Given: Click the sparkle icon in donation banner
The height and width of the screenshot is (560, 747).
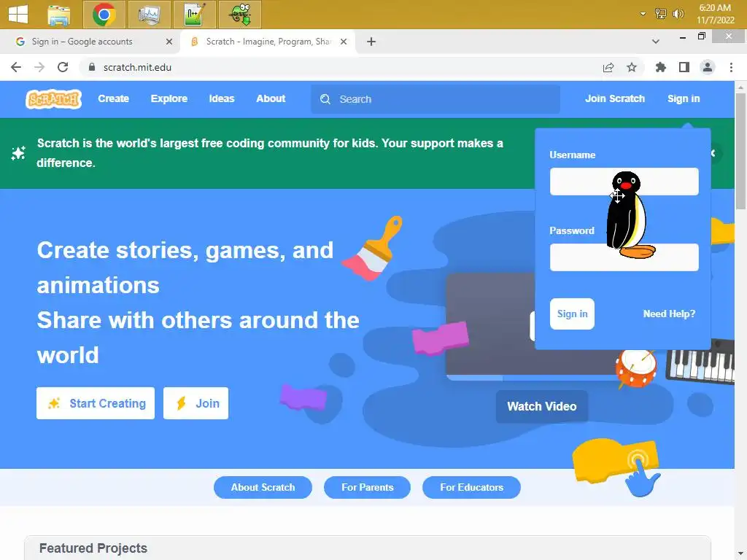Looking at the screenshot, I should pyautogui.click(x=18, y=153).
